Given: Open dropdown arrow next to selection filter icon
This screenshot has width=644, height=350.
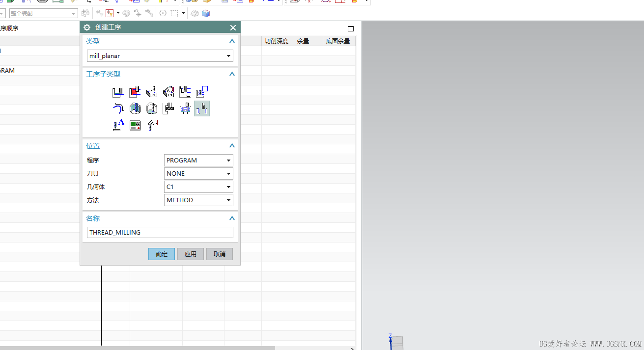Looking at the screenshot, I should 118,13.
